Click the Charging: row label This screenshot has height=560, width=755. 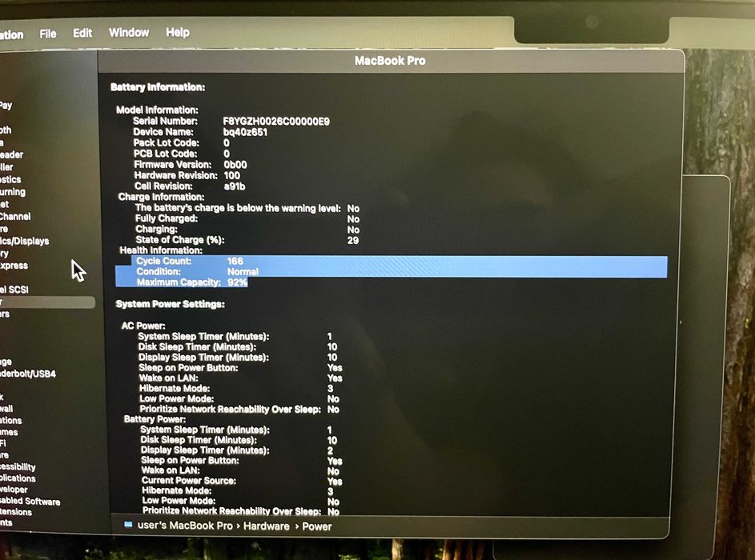point(156,229)
